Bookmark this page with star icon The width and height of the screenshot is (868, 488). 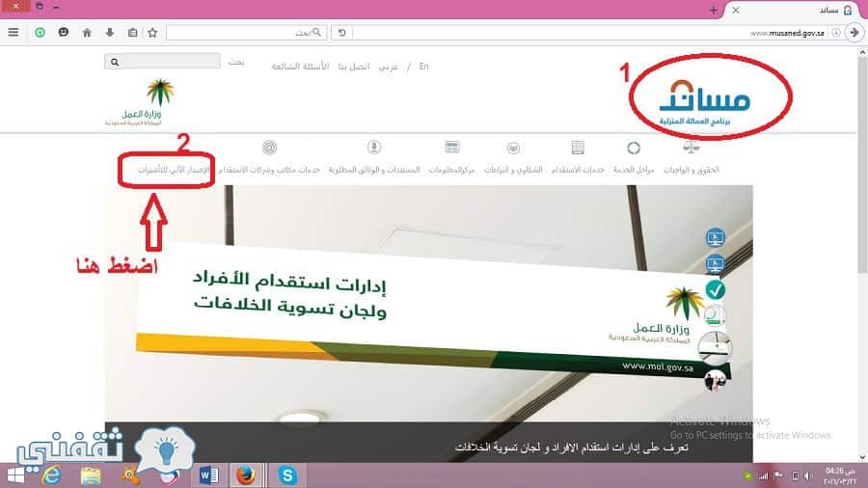pyautogui.click(x=152, y=33)
